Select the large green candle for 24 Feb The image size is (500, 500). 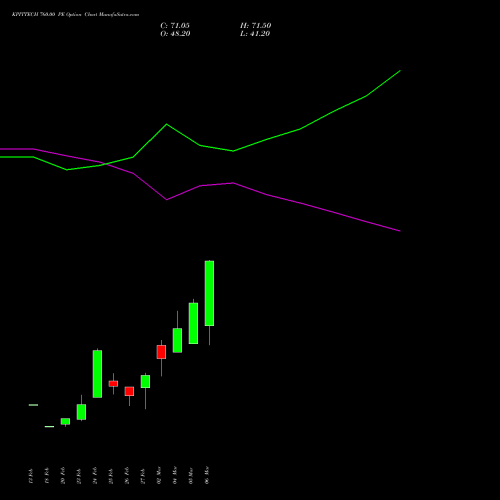pos(97,374)
